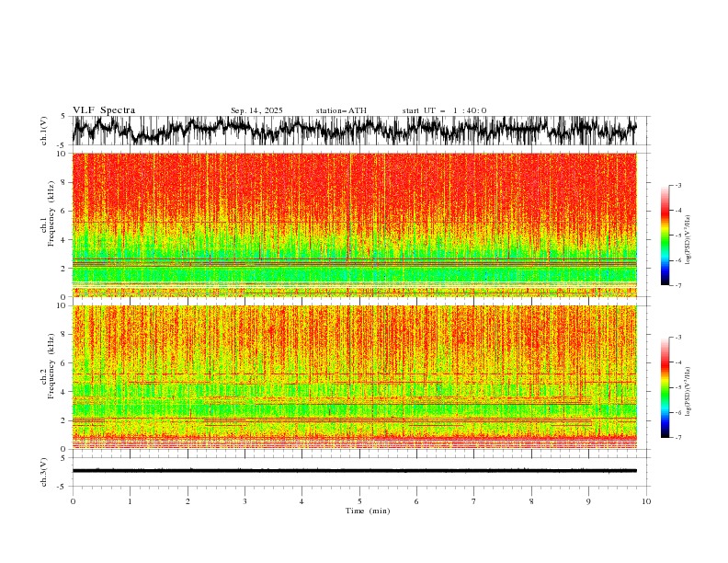Screen dimensions: 728x563
Task: Click the ch.3 flat waveform trace
Action: coord(354,471)
